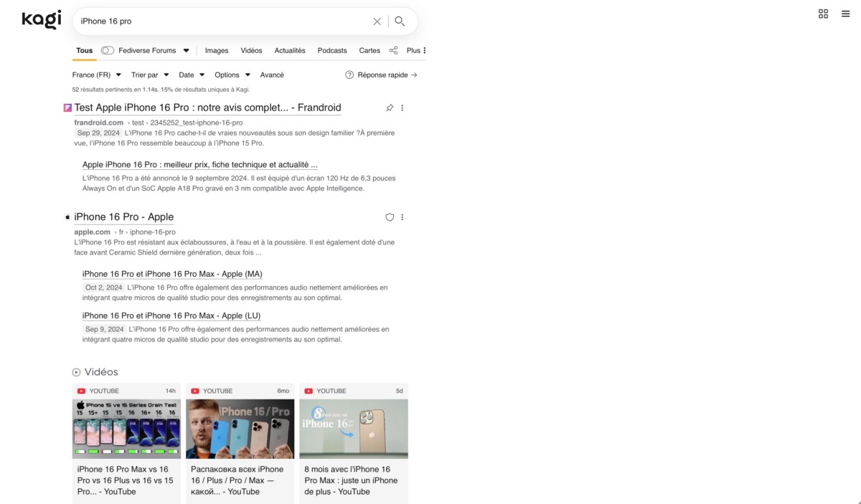Open the 8 mois avec iPhone 16 thumbnail
Screen dimensions: 861x504
(x=354, y=429)
